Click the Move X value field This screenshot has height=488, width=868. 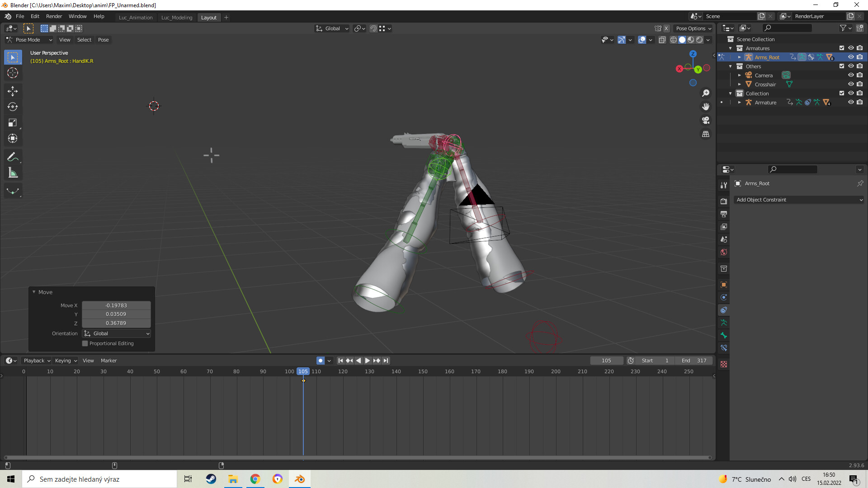(116, 305)
